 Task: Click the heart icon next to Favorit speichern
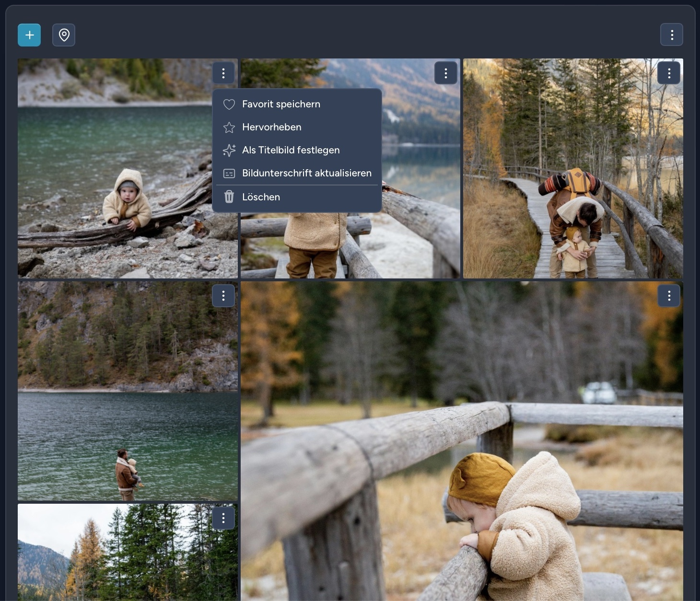pyautogui.click(x=229, y=104)
